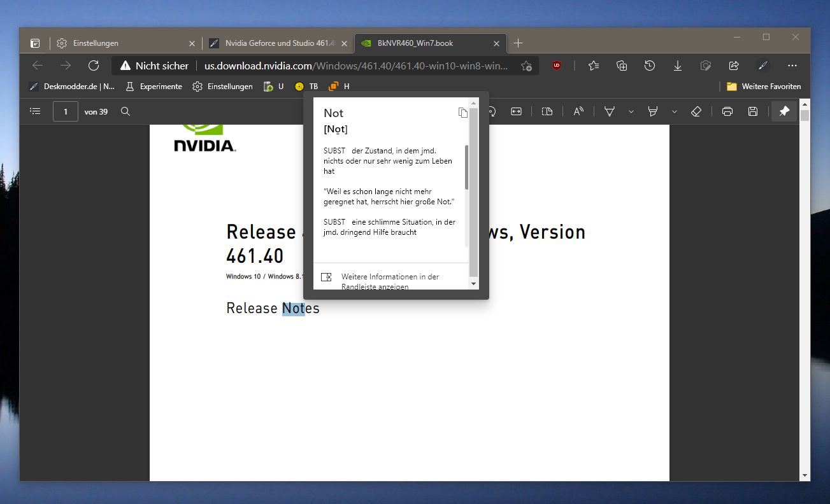Search within the PDF document
Screen dimensions: 830x504
(x=125, y=111)
